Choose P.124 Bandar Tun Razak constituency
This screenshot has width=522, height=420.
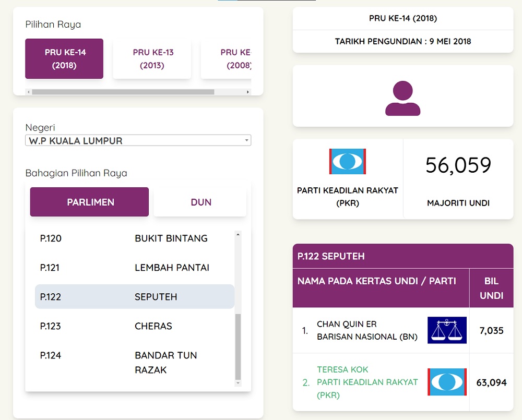135,363
